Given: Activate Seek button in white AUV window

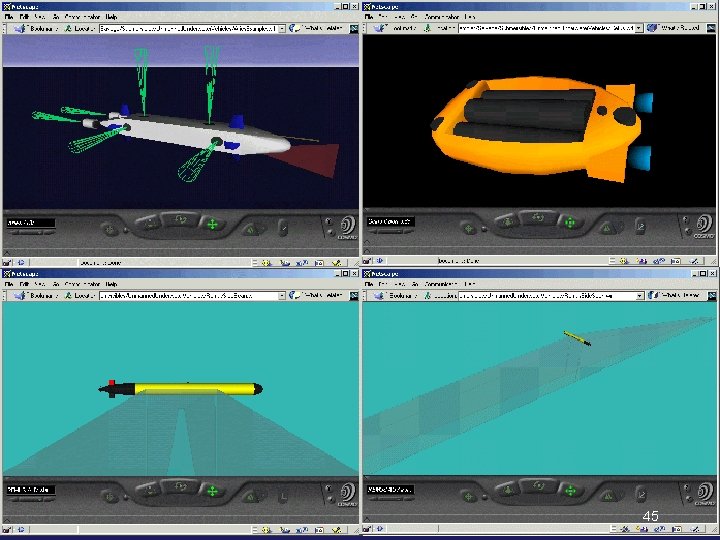Looking at the screenshot, I should pos(110,228).
